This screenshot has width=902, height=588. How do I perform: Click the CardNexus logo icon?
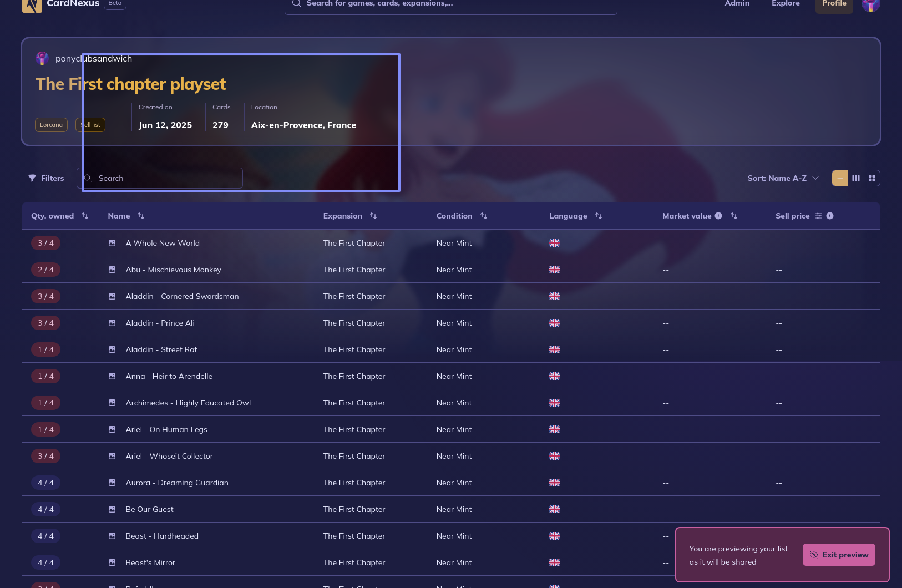(32, 5)
